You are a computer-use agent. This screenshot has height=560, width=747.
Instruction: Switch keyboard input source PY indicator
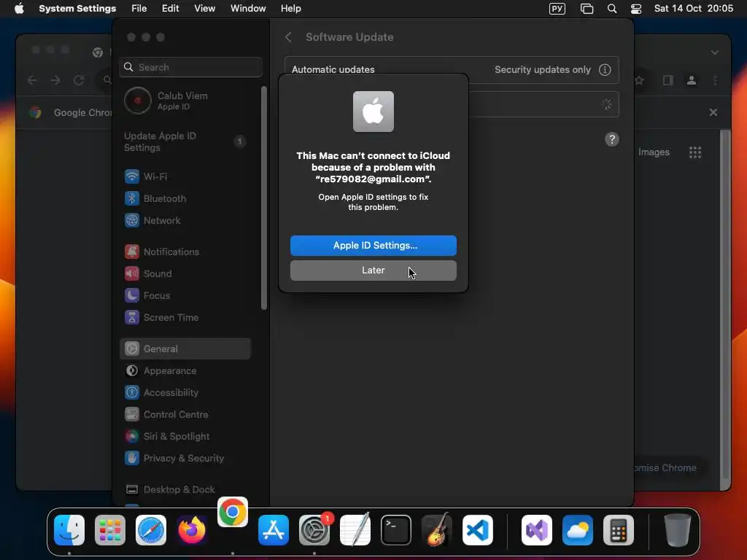pos(557,9)
